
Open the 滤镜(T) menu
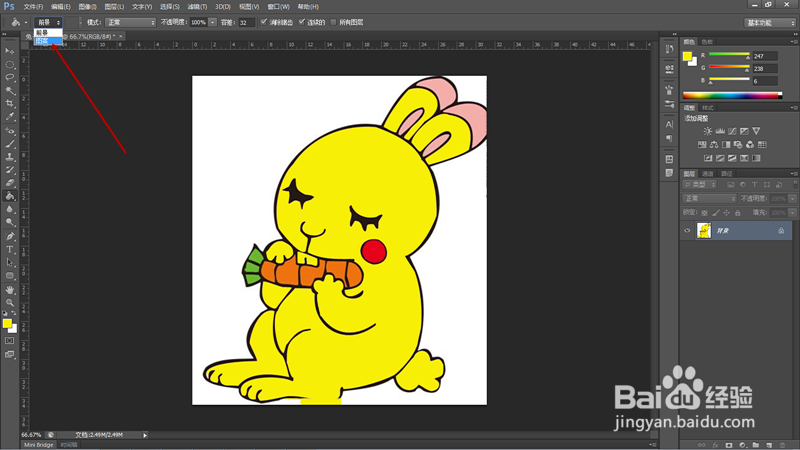click(197, 7)
